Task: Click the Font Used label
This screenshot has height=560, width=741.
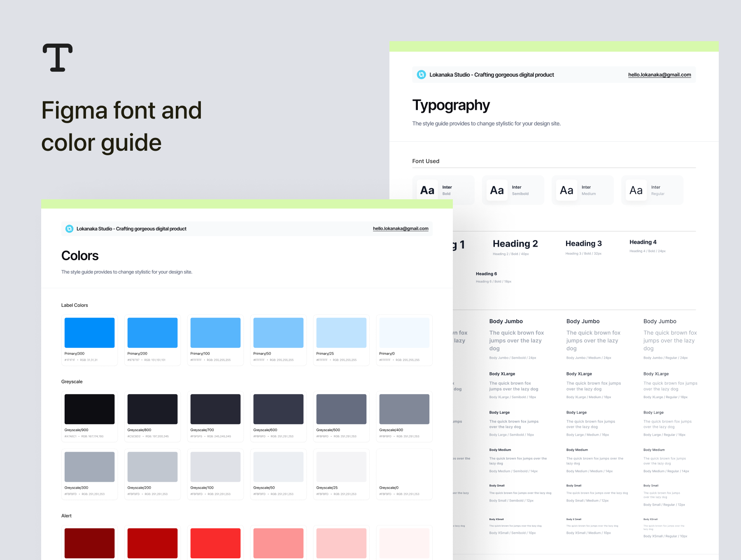Action: tap(426, 161)
